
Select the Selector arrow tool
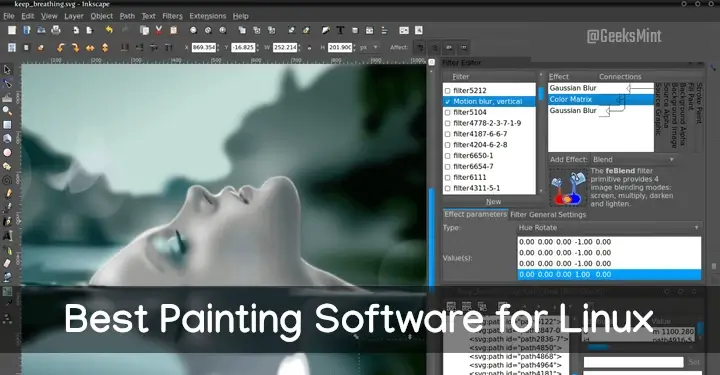pyautogui.click(x=7, y=69)
